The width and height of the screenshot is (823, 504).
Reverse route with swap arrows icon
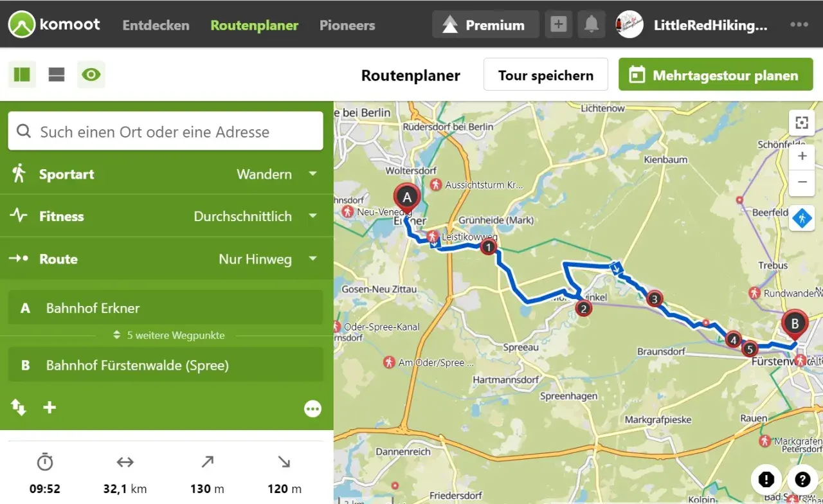[19, 407]
